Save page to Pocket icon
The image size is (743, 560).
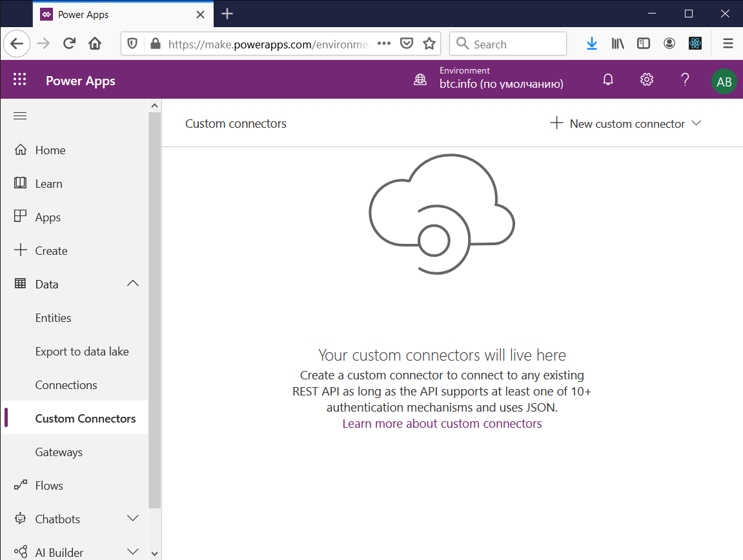click(x=407, y=44)
